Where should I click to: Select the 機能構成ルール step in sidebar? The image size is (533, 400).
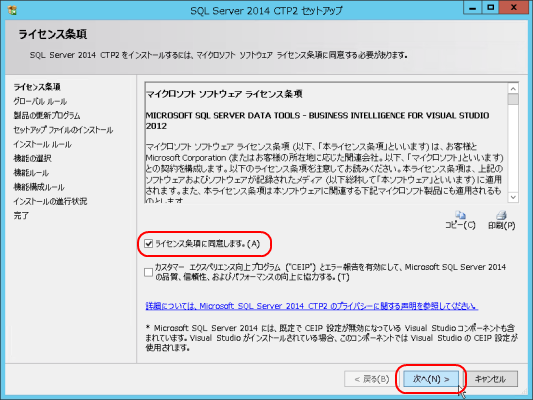pyautogui.click(x=39, y=187)
